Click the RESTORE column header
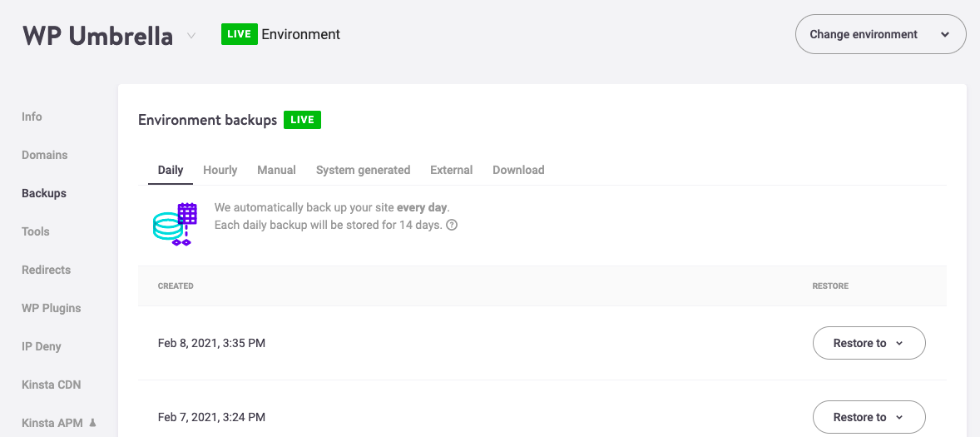The height and width of the screenshot is (437, 980). (x=830, y=286)
